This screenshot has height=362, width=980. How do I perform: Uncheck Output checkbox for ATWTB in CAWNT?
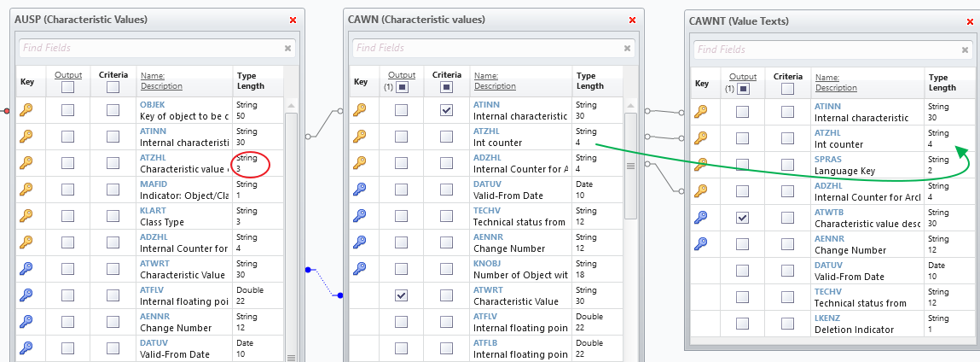click(x=743, y=217)
